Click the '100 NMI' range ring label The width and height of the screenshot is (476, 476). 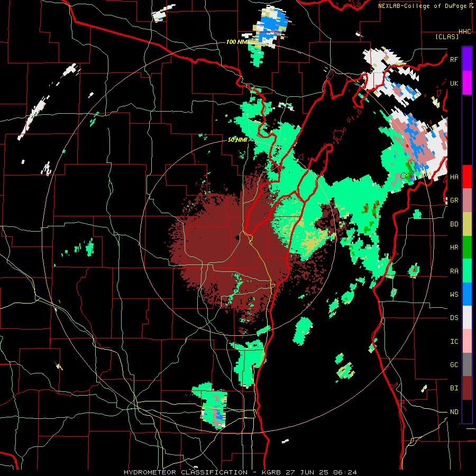tap(237, 42)
